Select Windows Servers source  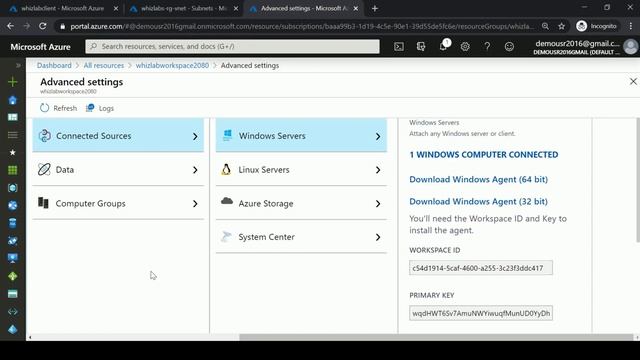(301, 136)
